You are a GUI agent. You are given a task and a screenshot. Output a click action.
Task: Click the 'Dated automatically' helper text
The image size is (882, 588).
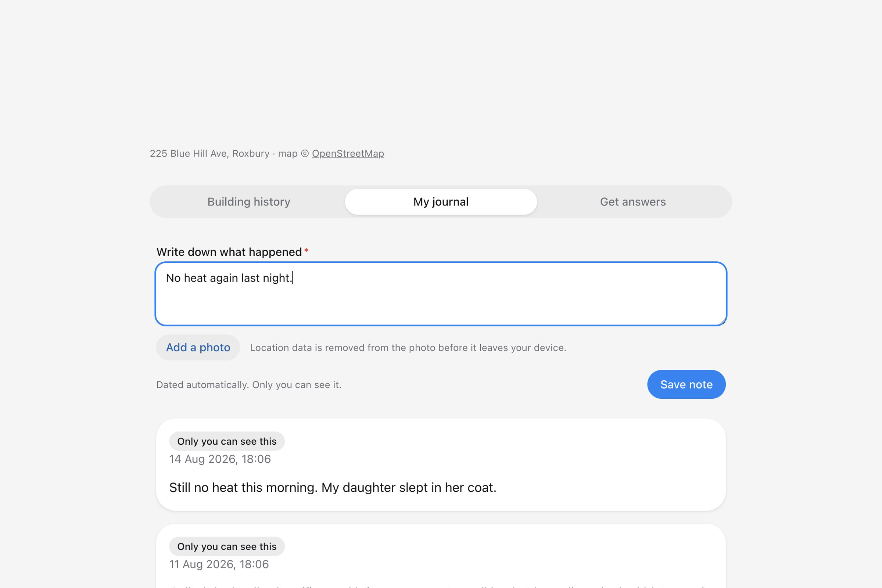pos(249,385)
